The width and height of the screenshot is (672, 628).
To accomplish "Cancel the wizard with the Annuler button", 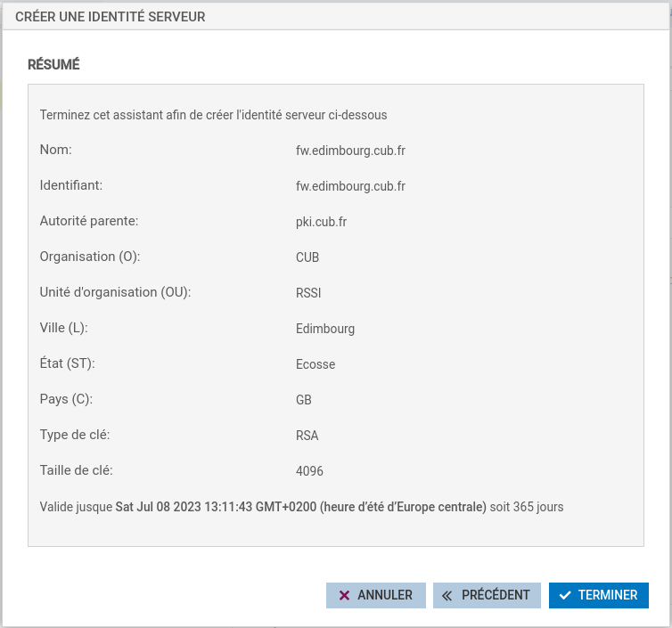I will 375,595.
